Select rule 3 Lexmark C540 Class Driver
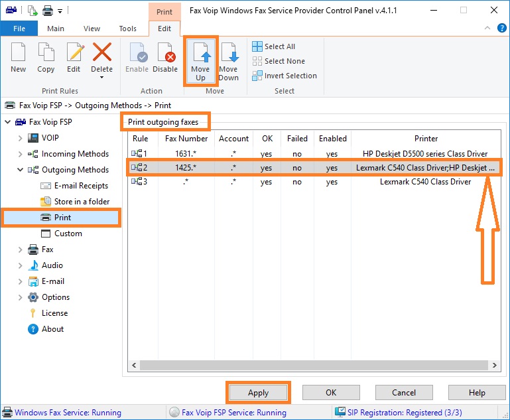 click(x=314, y=182)
